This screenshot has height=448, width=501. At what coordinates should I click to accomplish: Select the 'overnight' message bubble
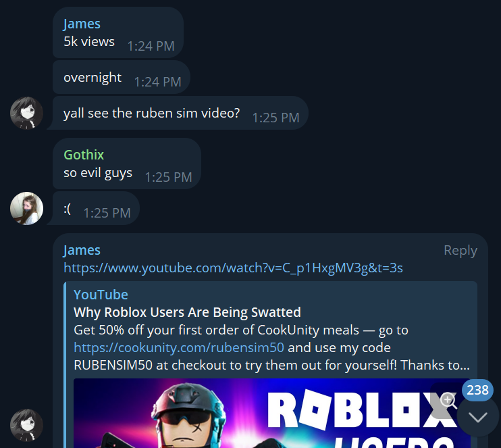coord(122,78)
